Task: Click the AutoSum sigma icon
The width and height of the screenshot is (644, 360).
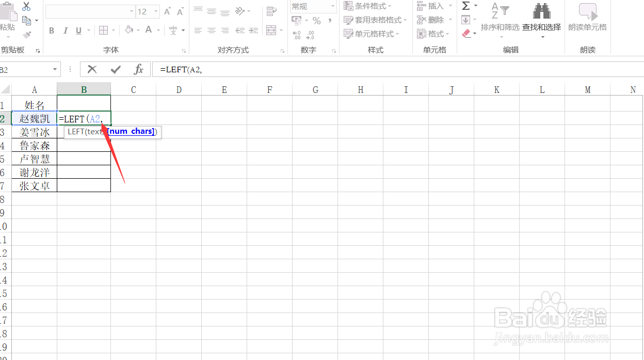Action: coord(466,6)
